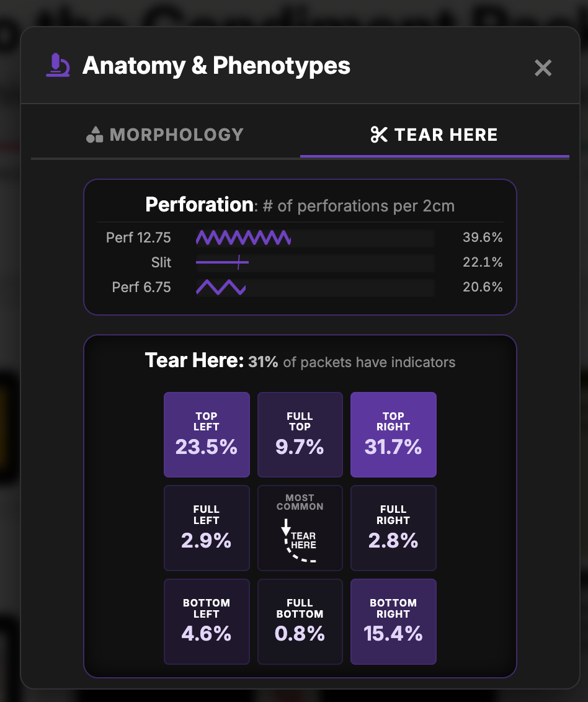588x702 pixels.
Task: Click the Perf 12.75 progress bar
Action: 315,238
